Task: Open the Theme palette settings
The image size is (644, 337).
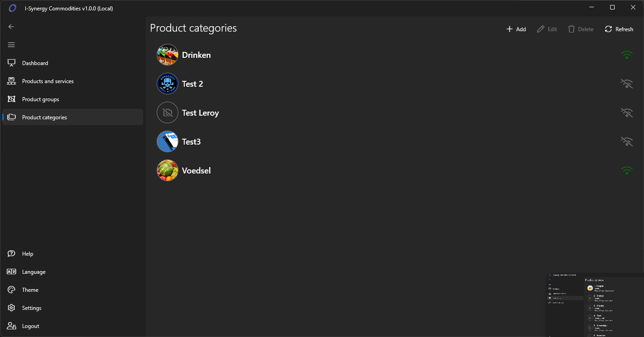Action: click(30, 290)
